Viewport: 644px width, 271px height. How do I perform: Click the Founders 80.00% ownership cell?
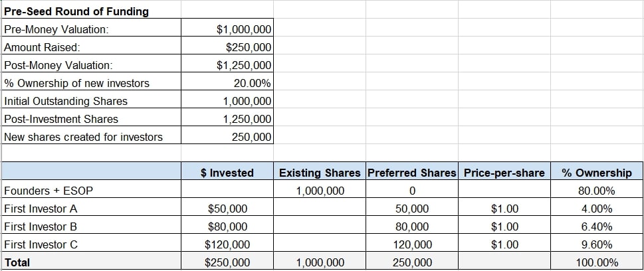596,191
